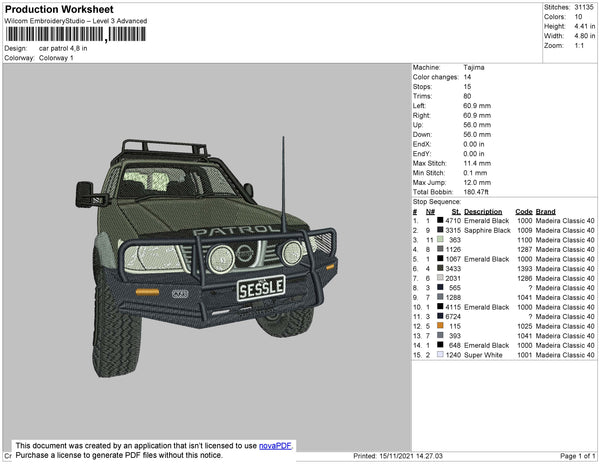Click the embroidered Patrol car preview
The image size is (600, 464).
[207, 256]
